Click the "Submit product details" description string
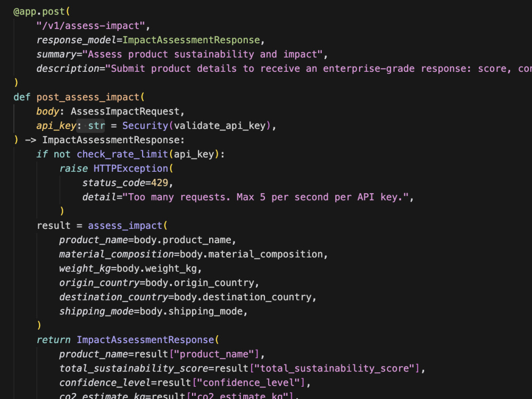The height and width of the screenshot is (399, 532). tap(319, 69)
